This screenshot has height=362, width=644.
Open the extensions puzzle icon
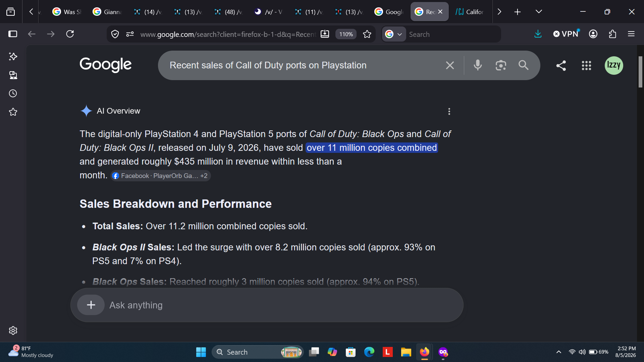pyautogui.click(x=612, y=34)
